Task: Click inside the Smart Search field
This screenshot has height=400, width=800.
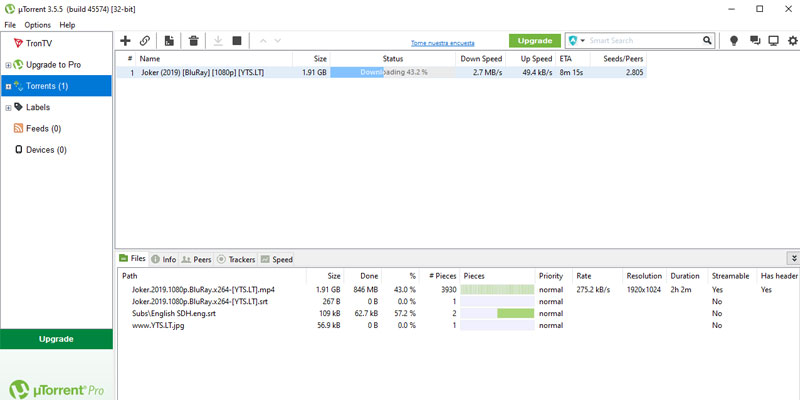Action: (x=644, y=40)
